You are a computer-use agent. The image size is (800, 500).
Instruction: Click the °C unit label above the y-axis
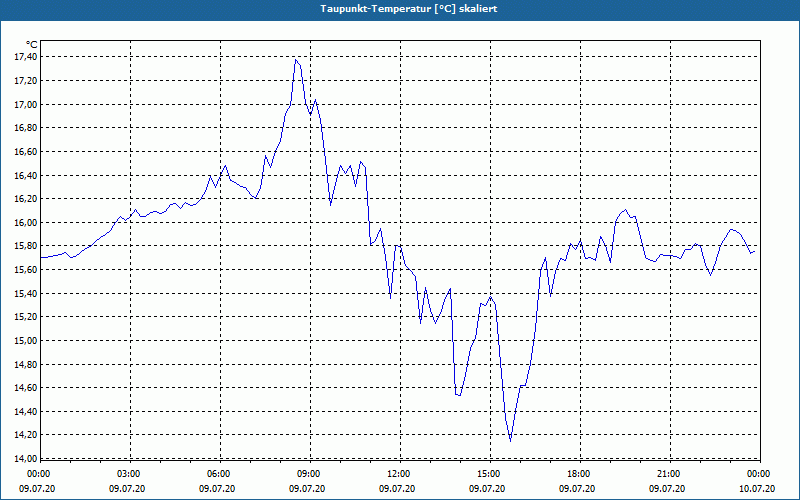click(x=31, y=45)
